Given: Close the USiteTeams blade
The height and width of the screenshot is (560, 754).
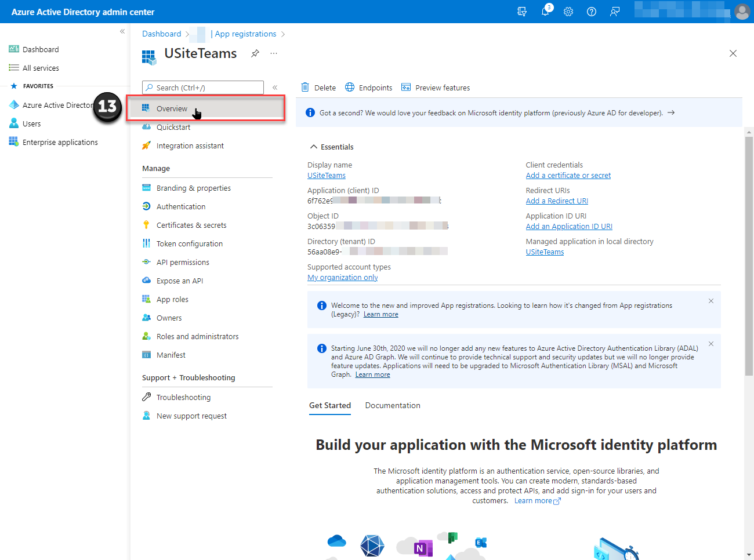Looking at the screenshot, I should tap(733, 53).
